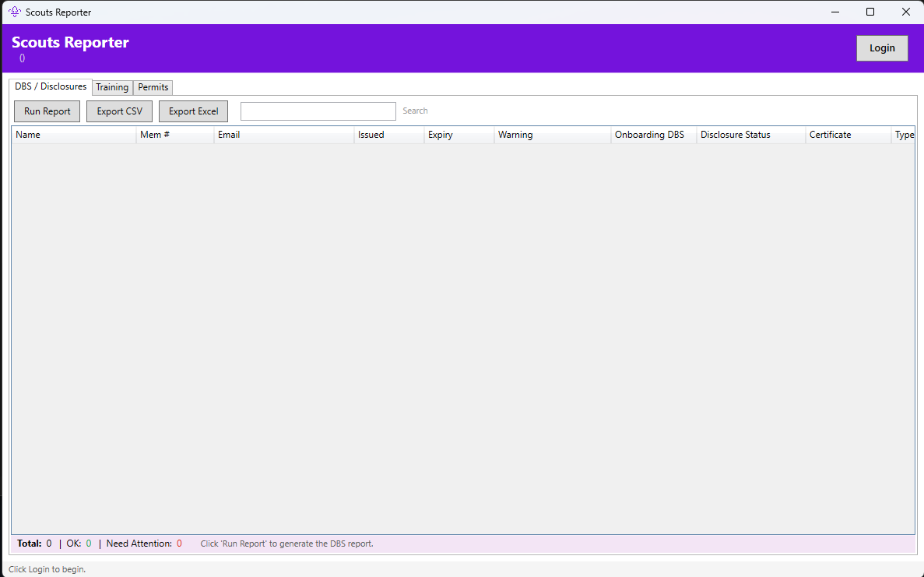This screenshot has height=577, width=924.
Task: Focus the Search text field
Action: 318,111
